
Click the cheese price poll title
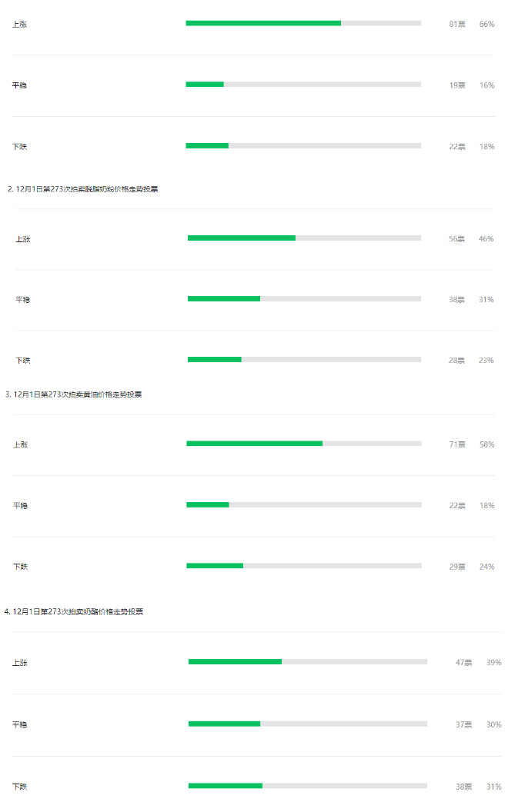click(74, 612)
